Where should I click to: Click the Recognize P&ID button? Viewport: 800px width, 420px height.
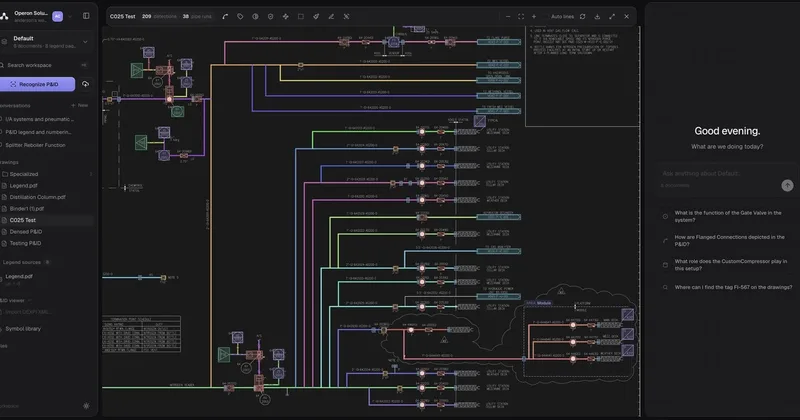pos(37,84)
